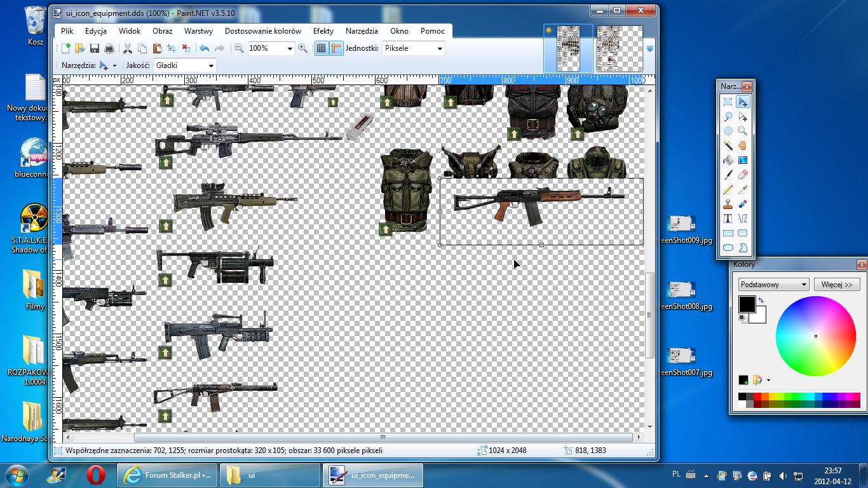The image size is (868, 488).
Task: Toggle the rulers button
Action: [x=336, y=48]
